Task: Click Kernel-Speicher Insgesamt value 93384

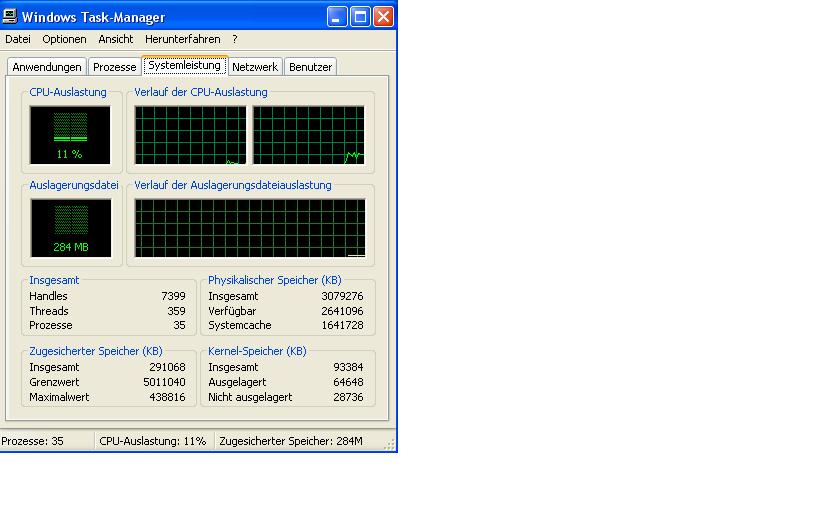Action: 348,368
